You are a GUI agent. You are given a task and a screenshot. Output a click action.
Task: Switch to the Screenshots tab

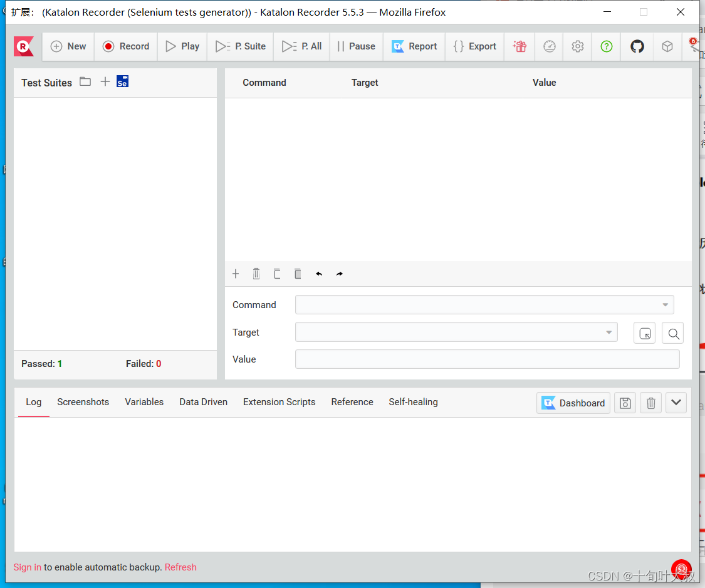pos(83,402)
